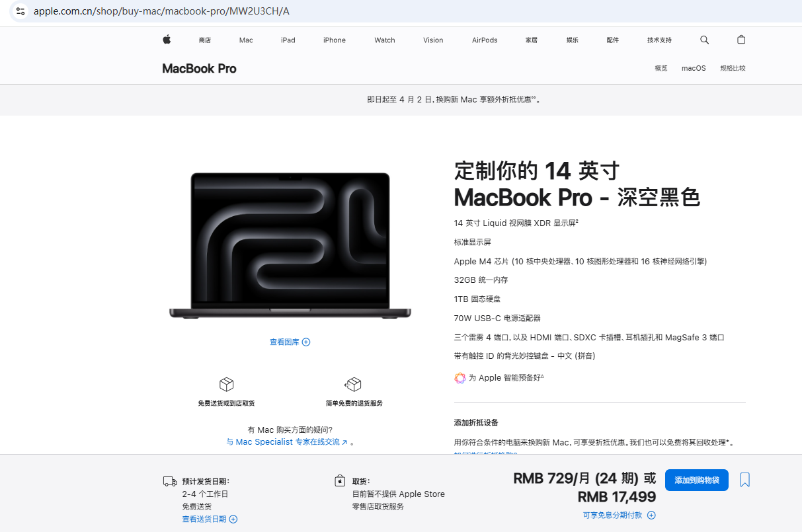Image resolution: width=802 pixels, height=532 pixels.
Task: Click the free delivery box icon
Action: (x=226, y=385)
